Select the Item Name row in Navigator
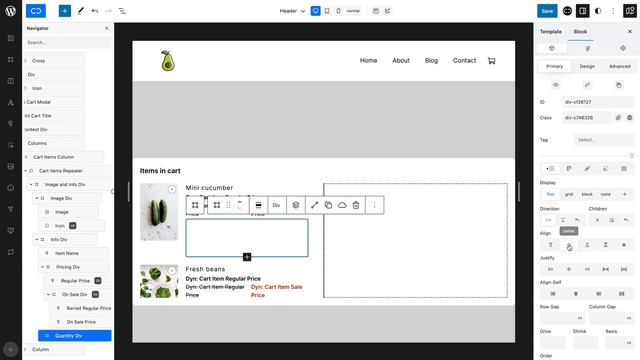The width and height of the screenshot is (640, 360). (x=73, y=253)
